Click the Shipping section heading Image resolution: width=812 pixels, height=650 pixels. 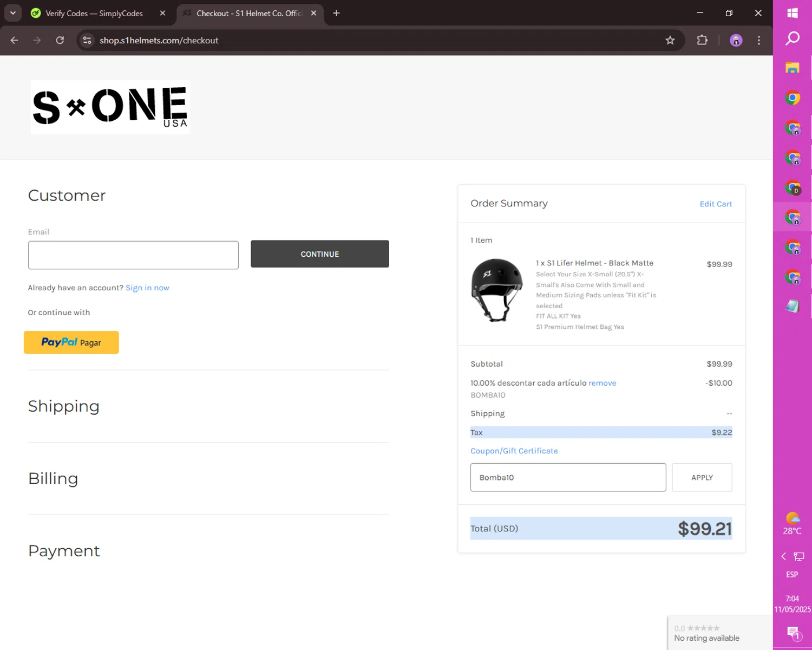click(x=64, y=406)
